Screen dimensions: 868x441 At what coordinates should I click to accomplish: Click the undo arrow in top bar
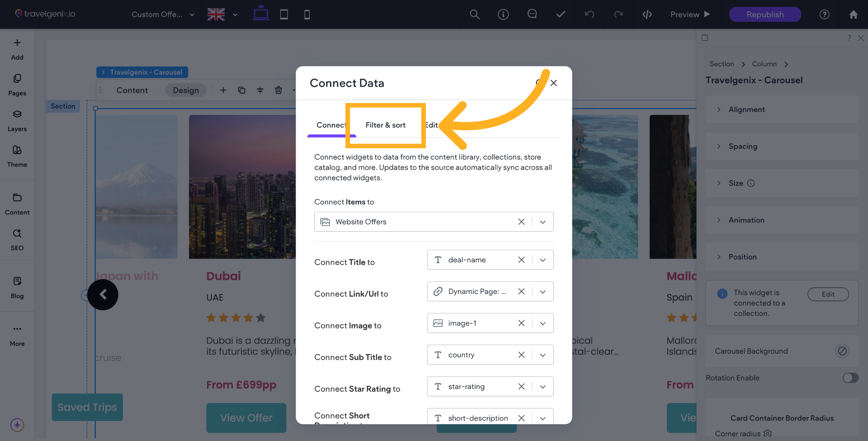click(590, 14)
